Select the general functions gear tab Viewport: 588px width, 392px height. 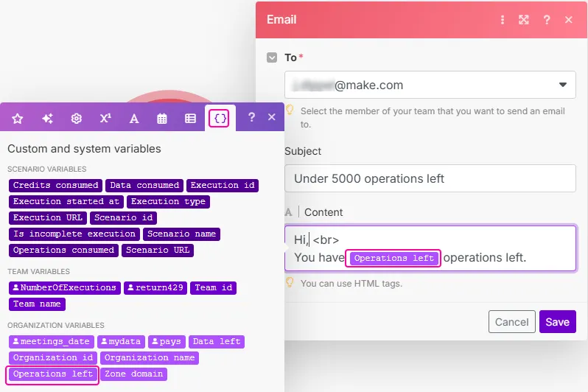pyautogui.click(x=76, y=118)
